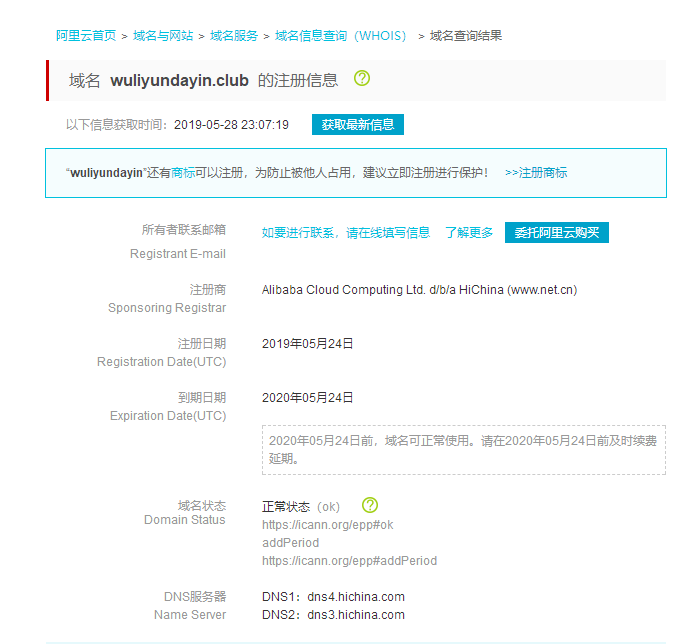Click the Alibaba Cloud Computing registrar text
The width and height of the screenshot is (680, 644).
tap(419, 290)
